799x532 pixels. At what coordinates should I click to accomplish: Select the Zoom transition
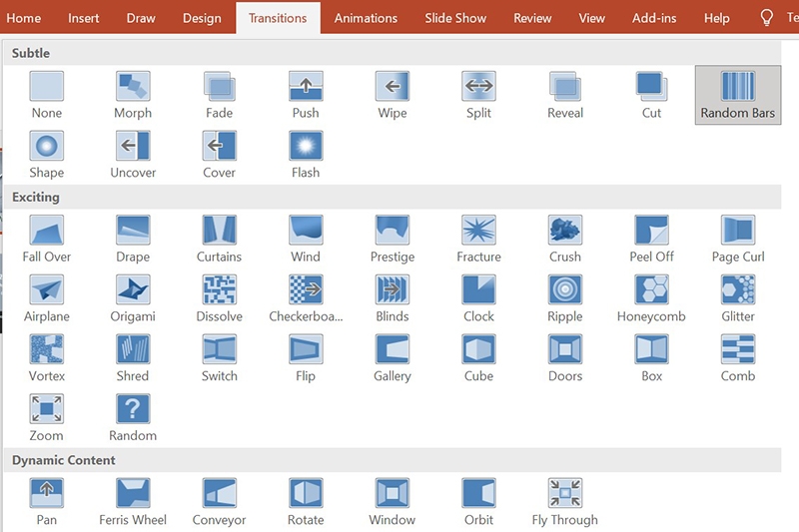[x=47, y=417]
